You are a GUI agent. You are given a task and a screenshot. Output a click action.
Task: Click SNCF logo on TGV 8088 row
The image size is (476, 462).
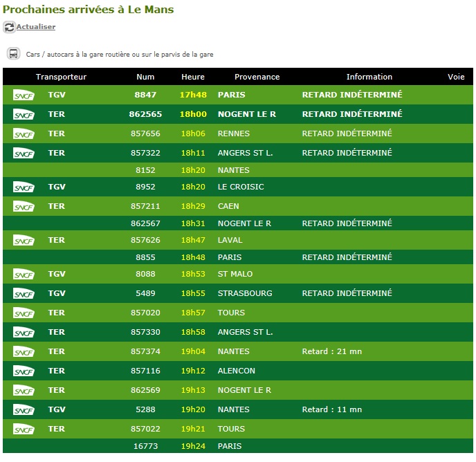coord(24,275)
